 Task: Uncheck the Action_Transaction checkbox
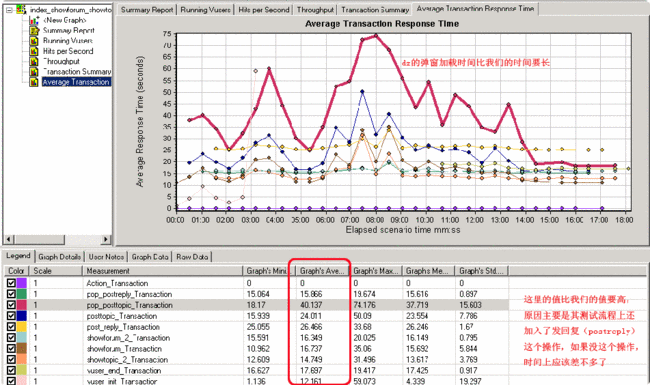point(11,283)
